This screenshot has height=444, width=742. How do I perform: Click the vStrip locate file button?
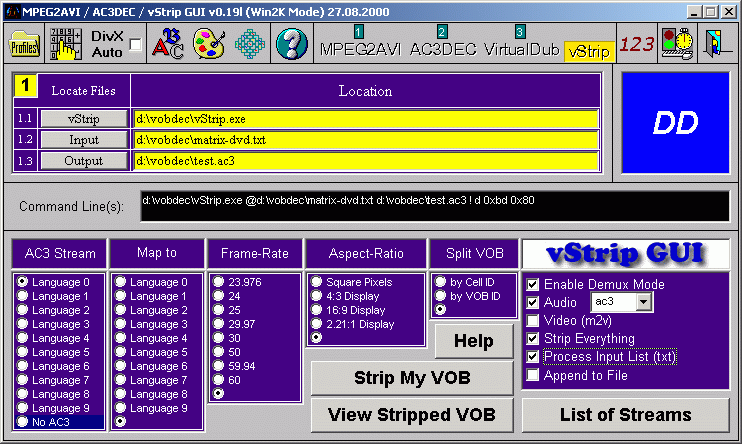(x=84, y=119)
